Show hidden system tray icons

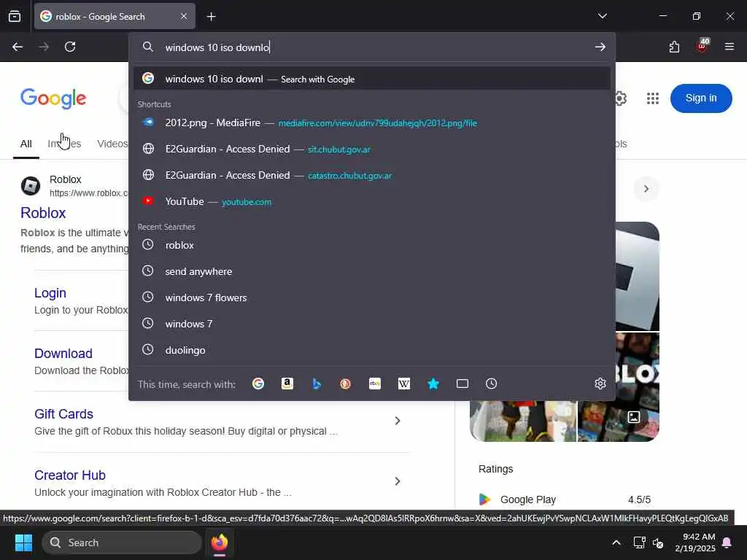[616, 542]
